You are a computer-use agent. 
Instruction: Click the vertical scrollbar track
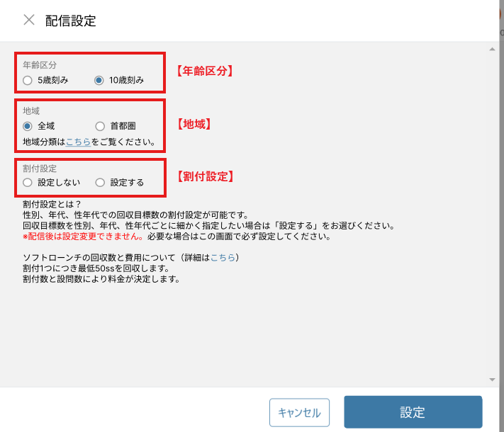pyautogui.click(x=492, y=212)
